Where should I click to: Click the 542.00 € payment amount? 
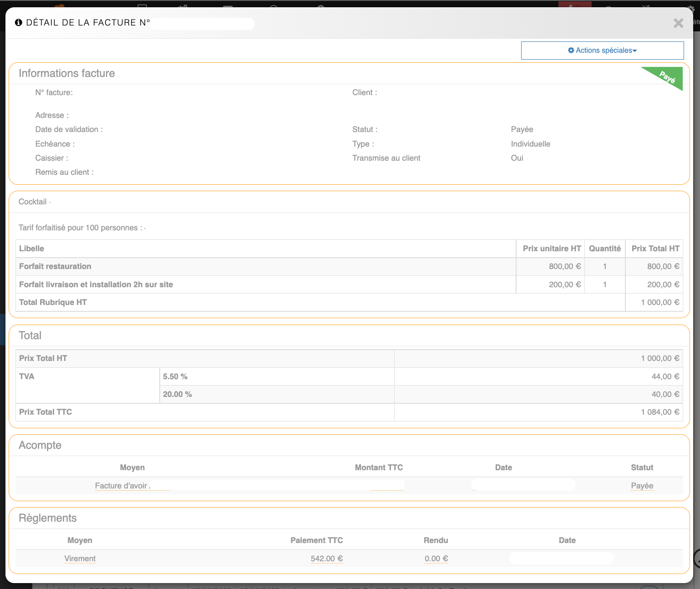(x=326, y=559)
